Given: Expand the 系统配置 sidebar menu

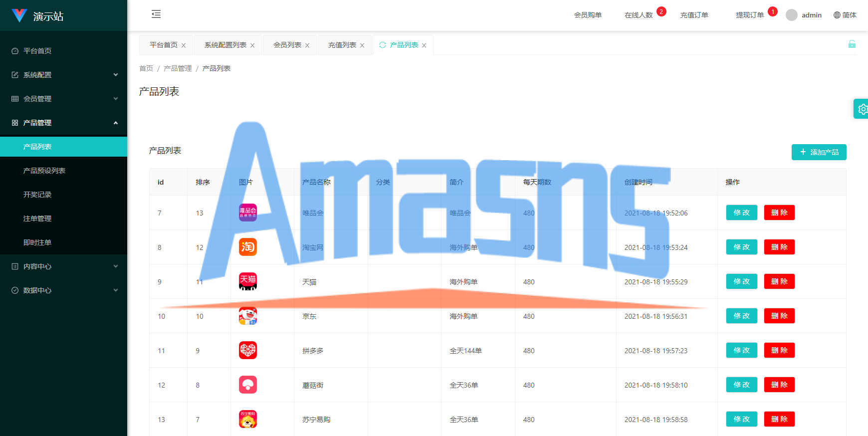Looking at the screenshot, I should click(64, 75).
